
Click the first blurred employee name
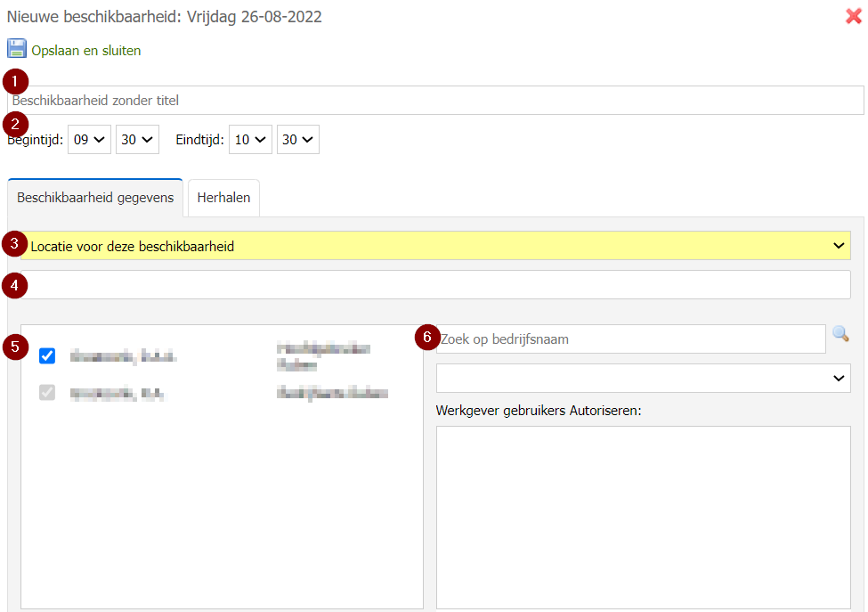(123, 357)
